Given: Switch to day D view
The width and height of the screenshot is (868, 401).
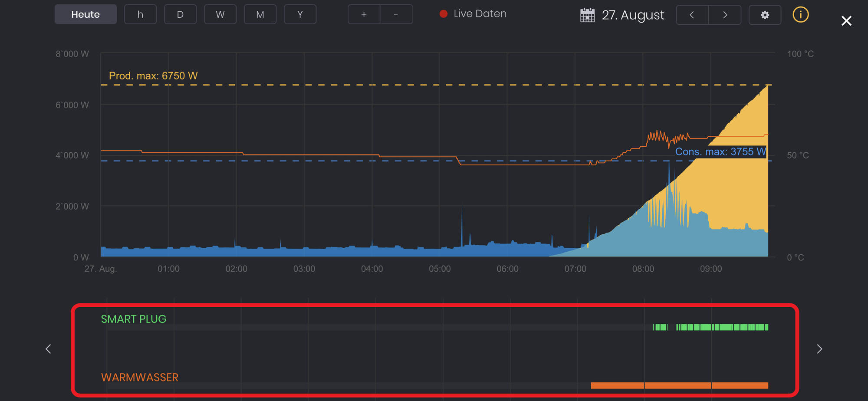Looking at the screenshot, I should (x=180, y=15).
